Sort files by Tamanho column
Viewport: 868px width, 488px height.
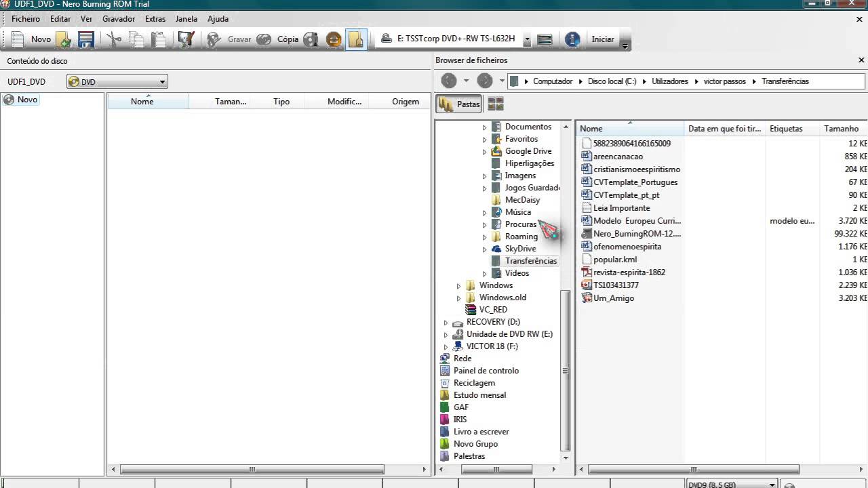click(x=842, y=129)
